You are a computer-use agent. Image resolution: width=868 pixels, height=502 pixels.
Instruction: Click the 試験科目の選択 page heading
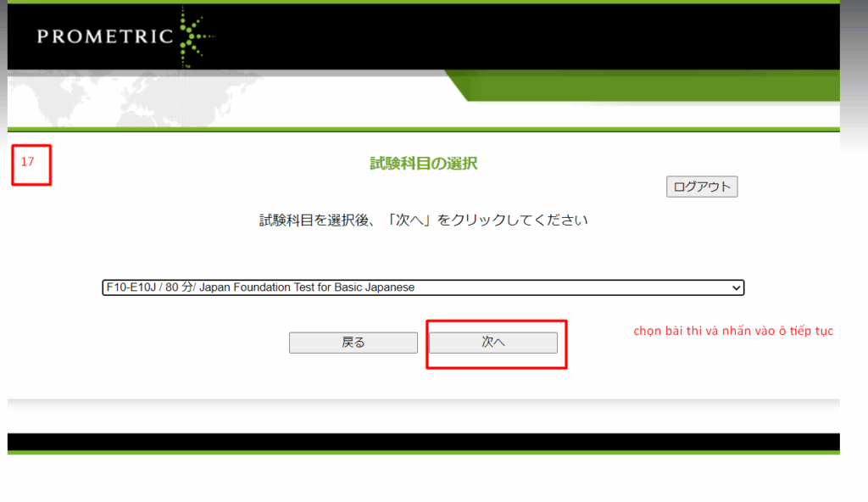point(423,164)
